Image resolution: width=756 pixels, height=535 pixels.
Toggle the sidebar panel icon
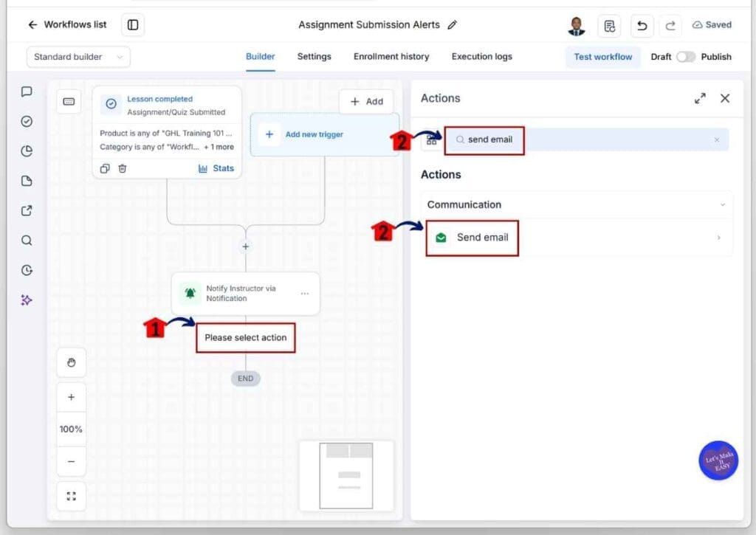[133, 24]
